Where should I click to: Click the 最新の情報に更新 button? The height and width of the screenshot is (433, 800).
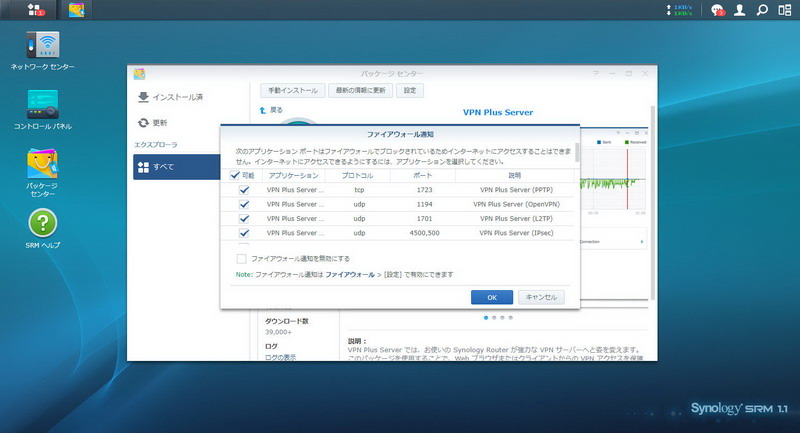pos(361,91)
